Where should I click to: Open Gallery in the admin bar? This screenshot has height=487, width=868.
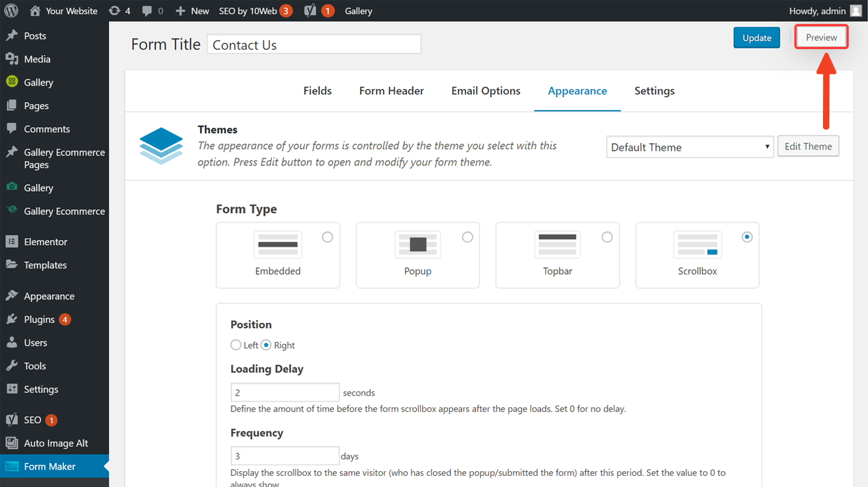[359, 11]
